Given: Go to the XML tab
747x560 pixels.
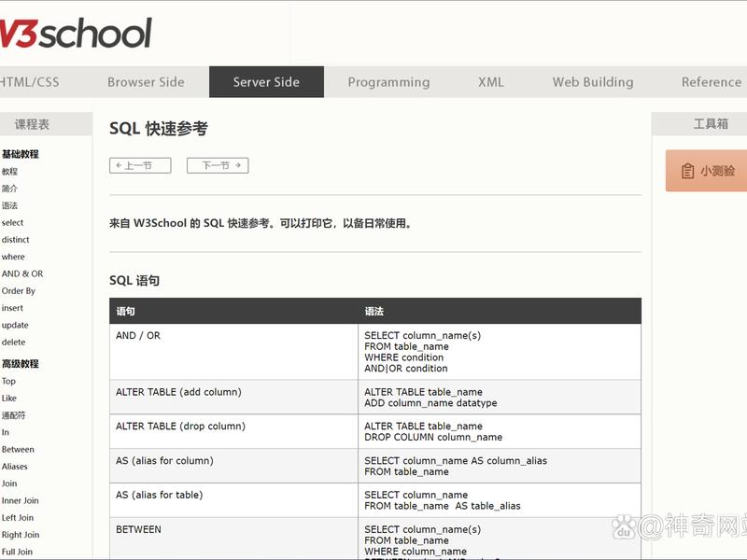Looking at the screenshot, I should (x=491, y=82).
